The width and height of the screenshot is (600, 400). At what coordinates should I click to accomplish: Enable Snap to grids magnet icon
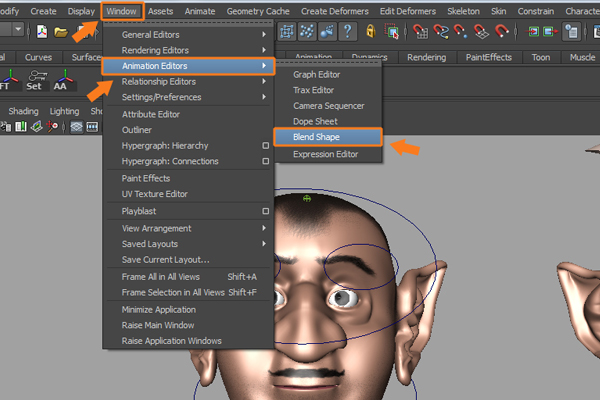point(420,32)
